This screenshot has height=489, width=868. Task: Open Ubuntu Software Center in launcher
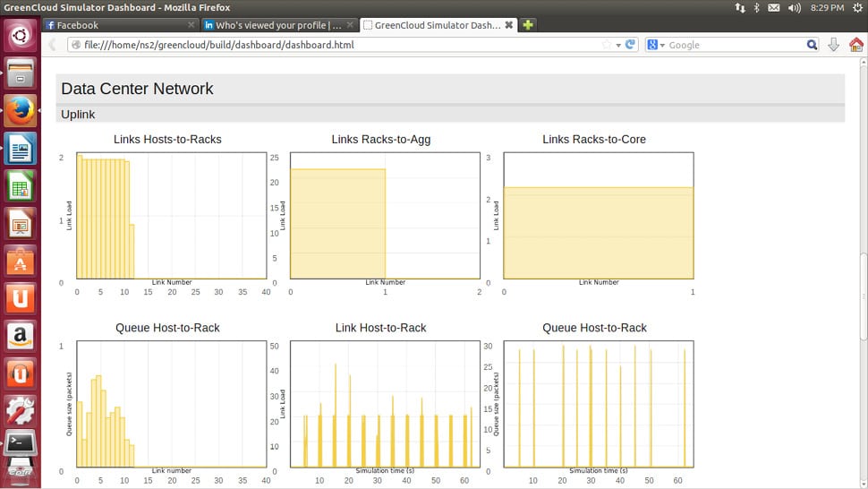pyautogui.click(x=20, y=261)
